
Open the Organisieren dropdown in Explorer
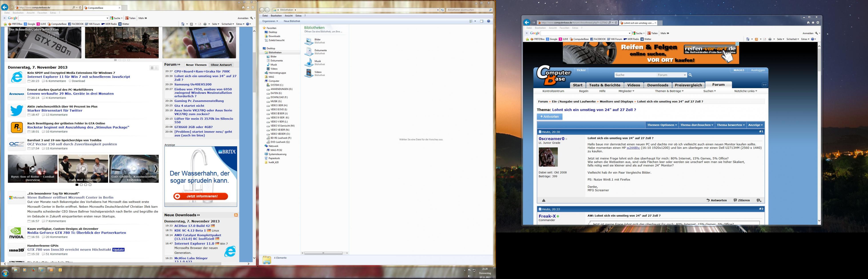point(270,21)
